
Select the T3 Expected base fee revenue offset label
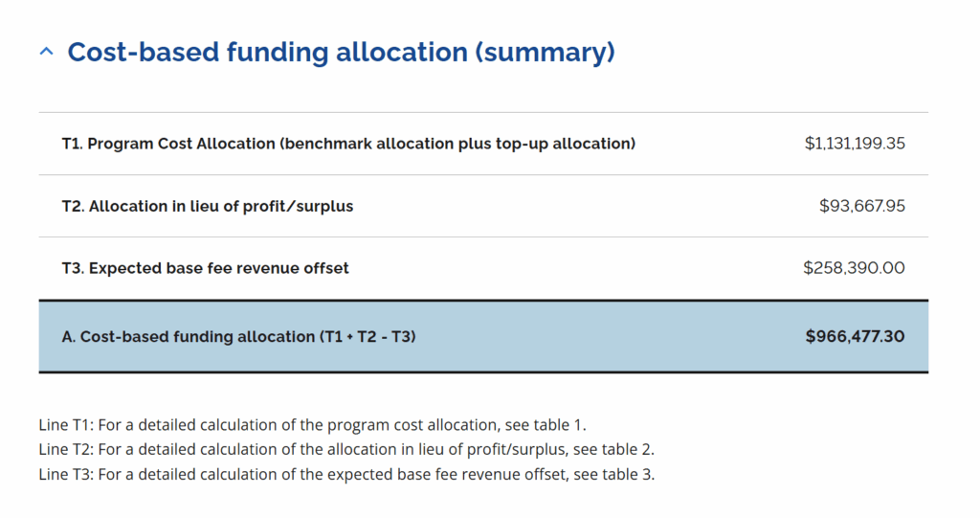pyautogui.click(x=205, y=268)
